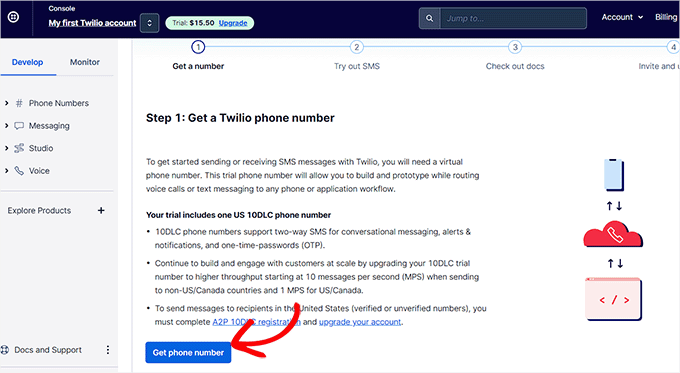Open the three-dot menu beside Docs and Support
This screenshot has width=680, height=373.
tap(108, 350)
